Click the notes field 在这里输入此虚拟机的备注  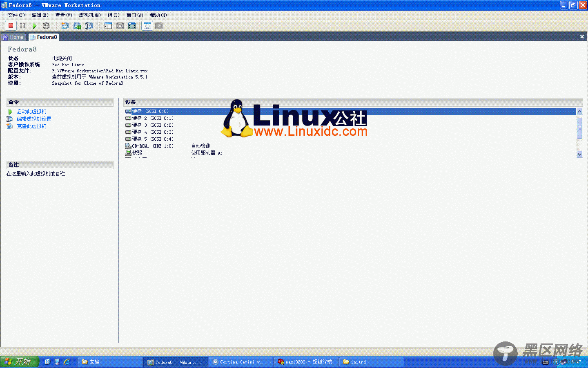[36, 174]
